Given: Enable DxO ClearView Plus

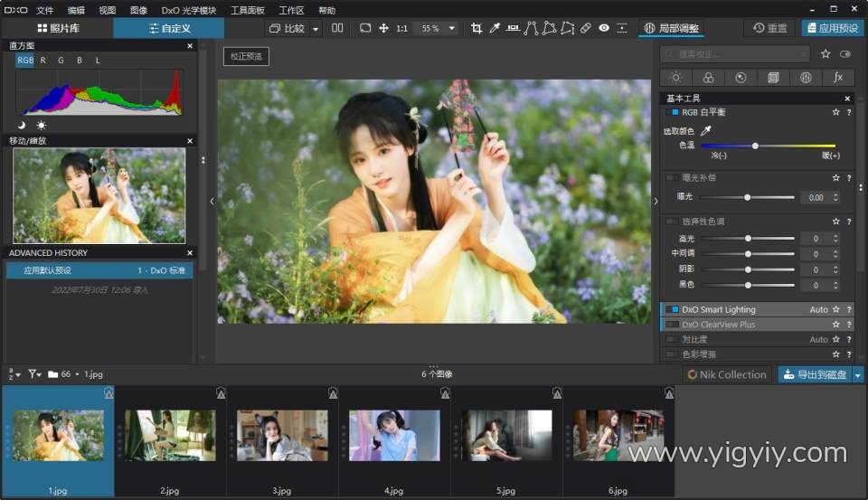Looking at the screenshot, I should 672,325.
